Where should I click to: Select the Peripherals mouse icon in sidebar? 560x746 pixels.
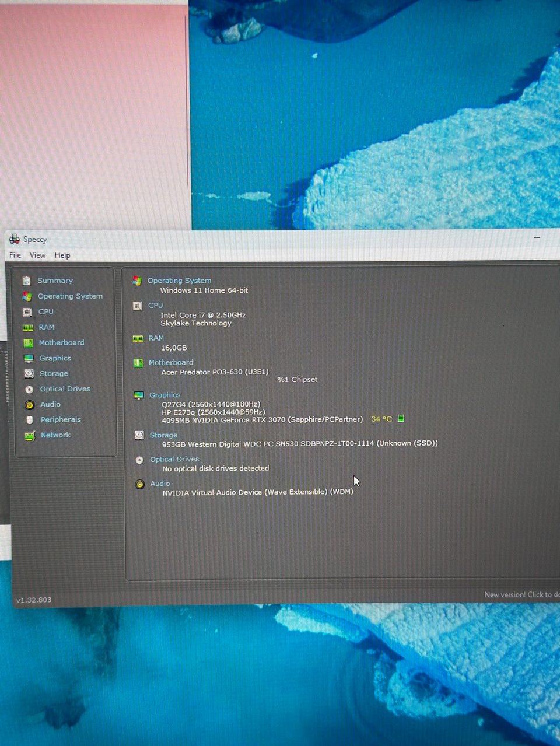point(30,420)
